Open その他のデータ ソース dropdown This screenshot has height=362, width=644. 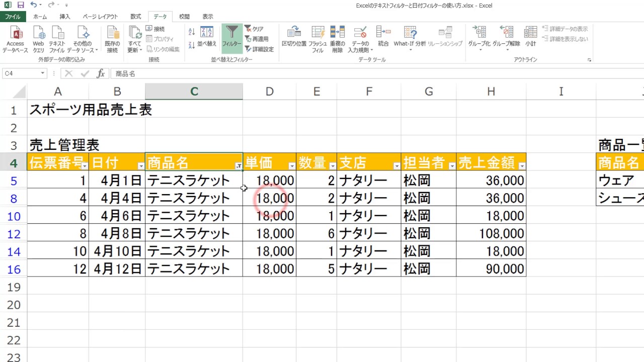point(83,40)
